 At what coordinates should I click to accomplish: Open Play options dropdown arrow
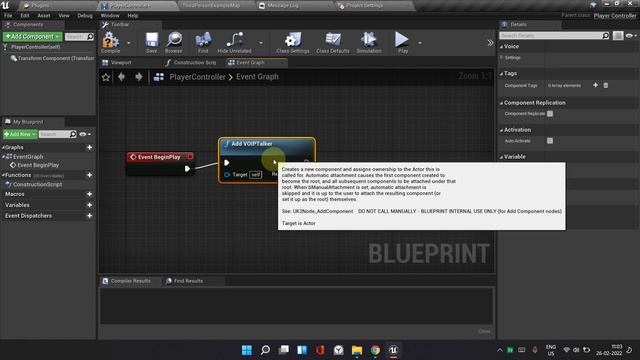point(420,43)
